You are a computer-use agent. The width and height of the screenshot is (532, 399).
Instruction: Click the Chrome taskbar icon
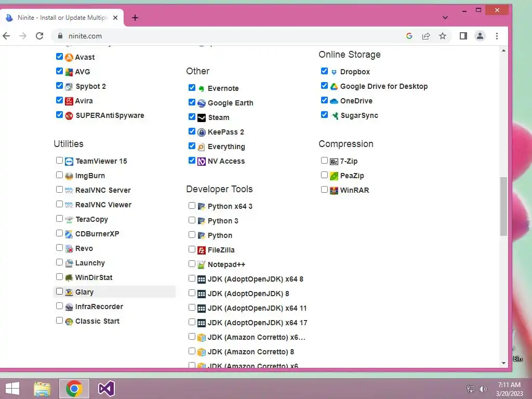point(74,389)
